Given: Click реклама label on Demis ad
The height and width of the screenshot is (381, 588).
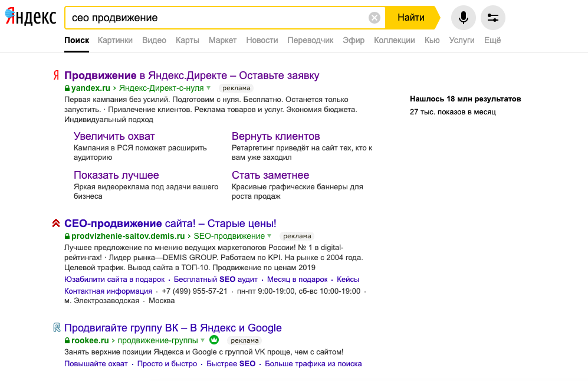Looking at the screenshot, I should pyautogui.click(x=297, y=237).
